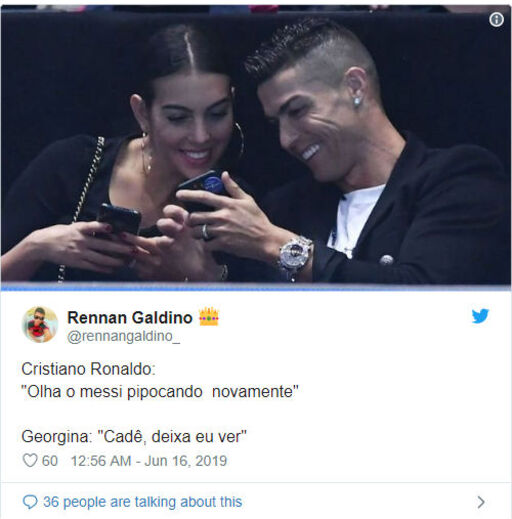Click the diamond earring in the photo
The width and height of the screenshot is (512, 519).
coord(357,101)
